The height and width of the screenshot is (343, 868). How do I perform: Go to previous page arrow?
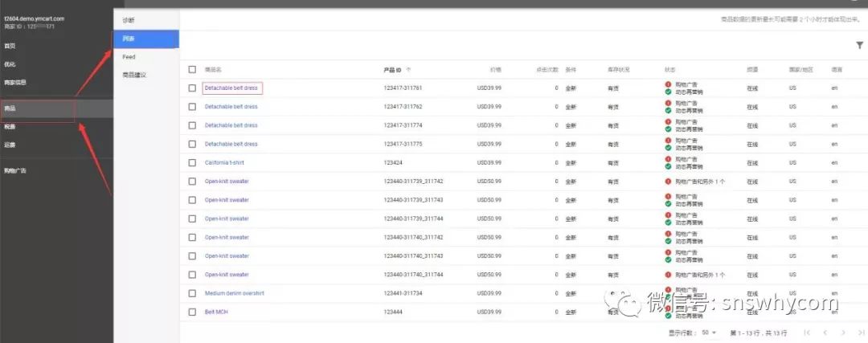pyautogui.click(x=825, y=333)
